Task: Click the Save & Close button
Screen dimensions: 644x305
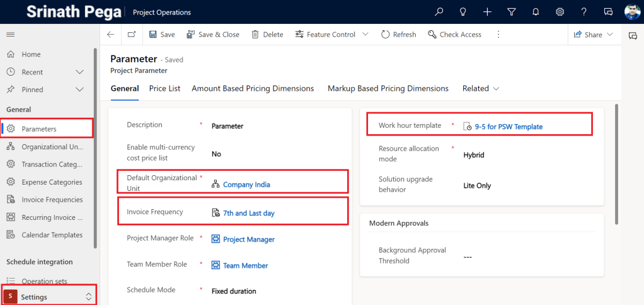Action: click(212, 35)
